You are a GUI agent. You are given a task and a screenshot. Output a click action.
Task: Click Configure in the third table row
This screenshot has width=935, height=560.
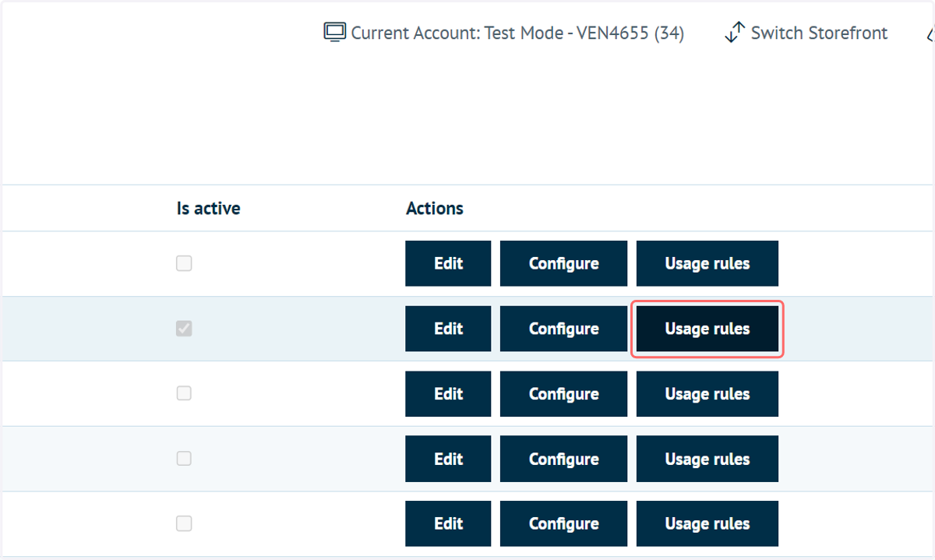[x=563, y=393]
